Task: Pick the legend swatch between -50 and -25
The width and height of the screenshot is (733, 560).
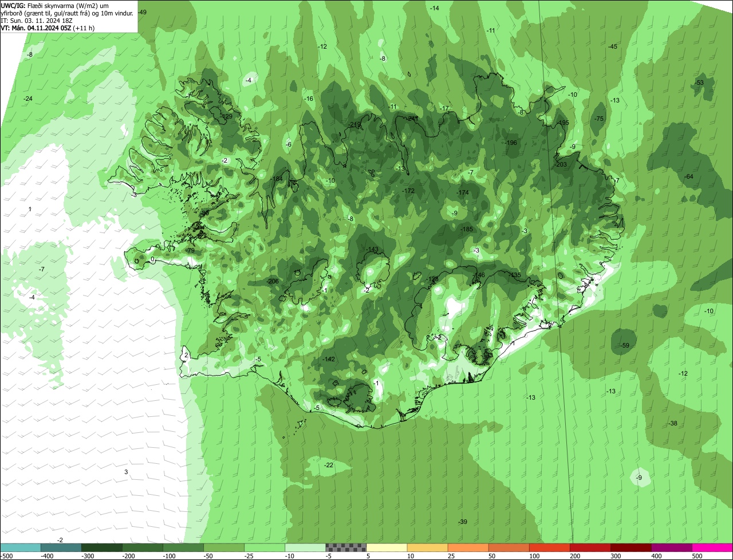Action: coord(224,547)
